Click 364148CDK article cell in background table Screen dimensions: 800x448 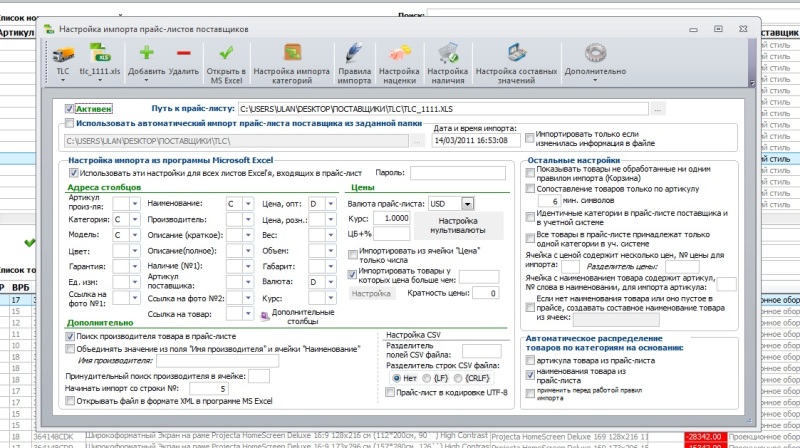tap(54, 437)
